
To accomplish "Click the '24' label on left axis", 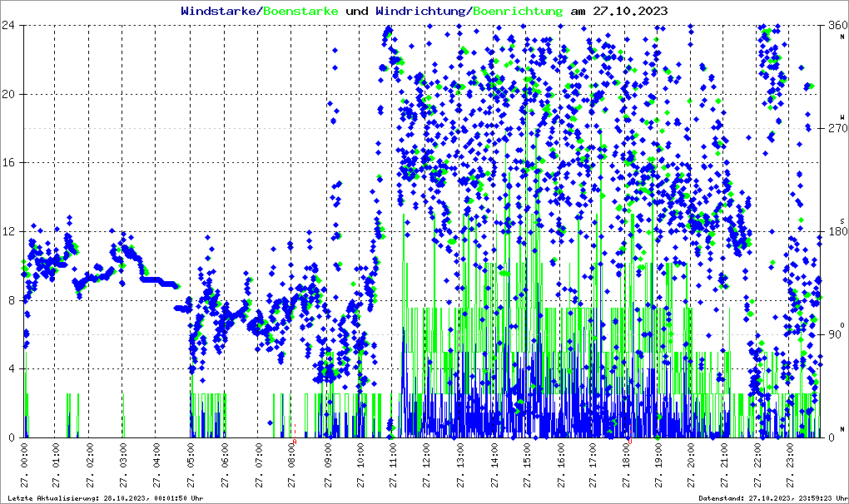I will pos(10,26).
